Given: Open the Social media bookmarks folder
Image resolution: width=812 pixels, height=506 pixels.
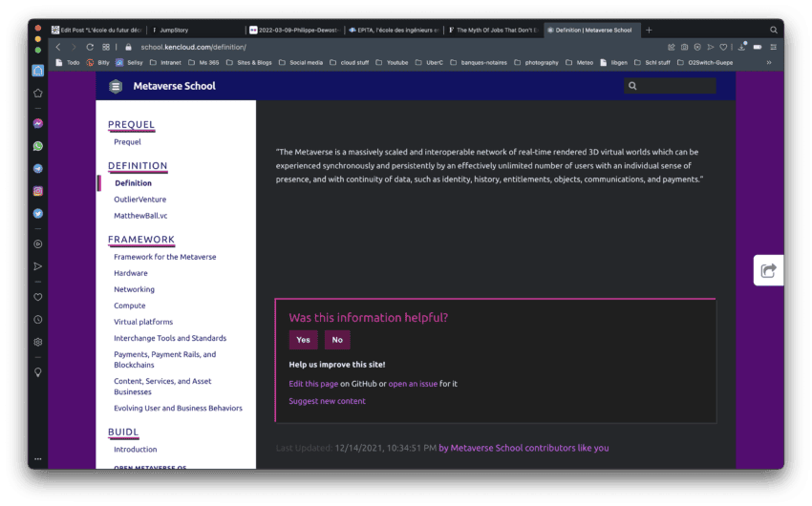Looking at the screenshot, I should 301,63.
